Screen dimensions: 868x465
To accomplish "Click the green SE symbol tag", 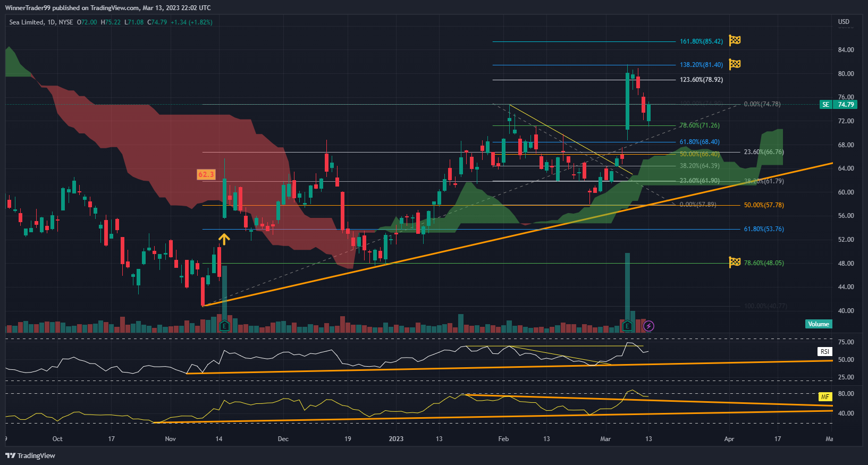I will [825, 105].
